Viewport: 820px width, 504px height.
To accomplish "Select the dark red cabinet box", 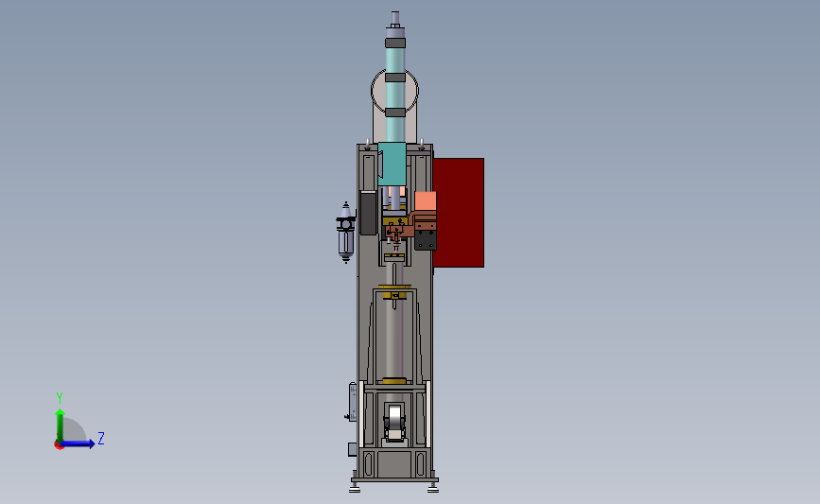I will 460,213.
